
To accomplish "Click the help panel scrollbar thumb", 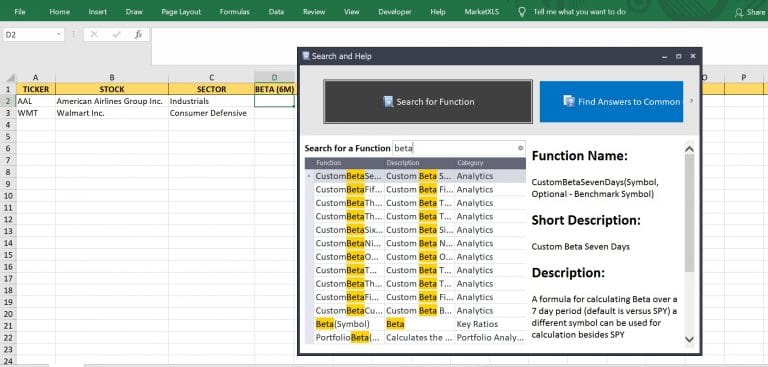I will tap(689, 213).
